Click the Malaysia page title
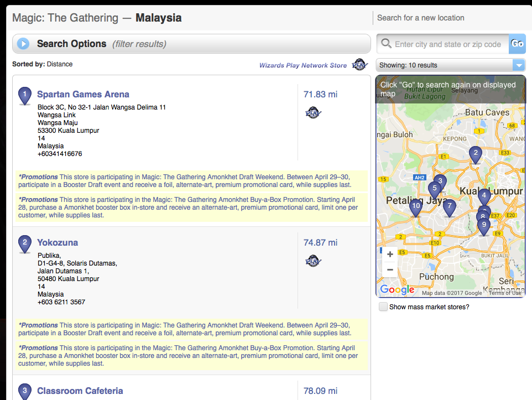The image size is (532, 400). (159, 18)
